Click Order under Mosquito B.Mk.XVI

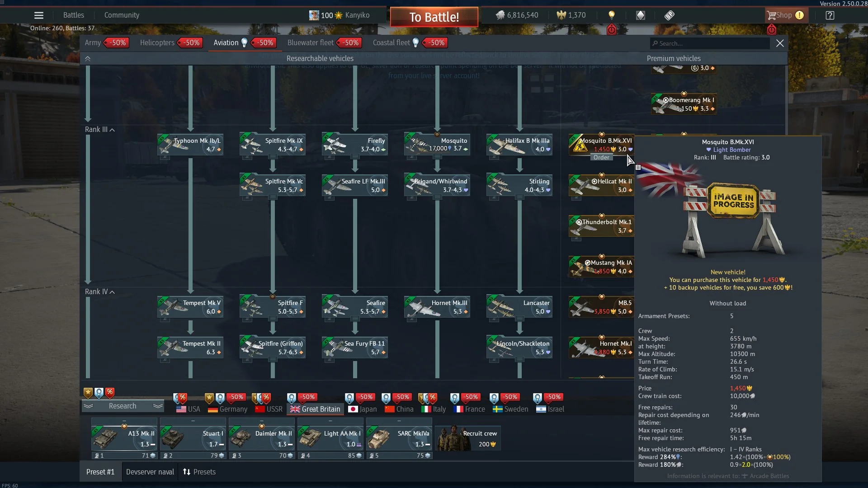(601, 158)
